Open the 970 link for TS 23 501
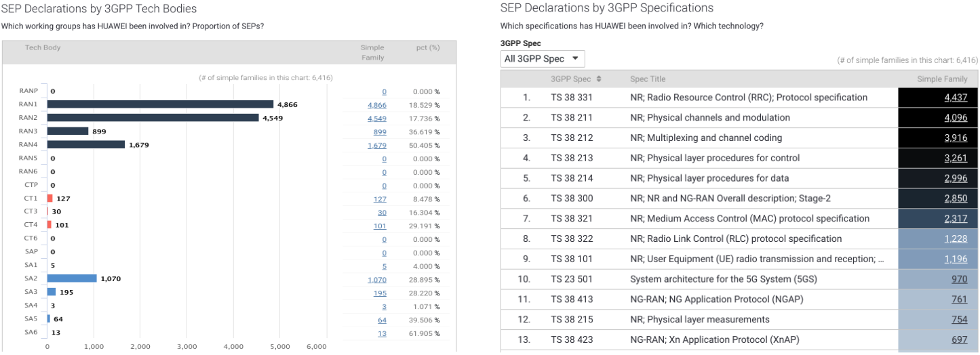Image resolution: width=980 pixels, height=355 pixels. pyautogui.click(x=960, y=279)
